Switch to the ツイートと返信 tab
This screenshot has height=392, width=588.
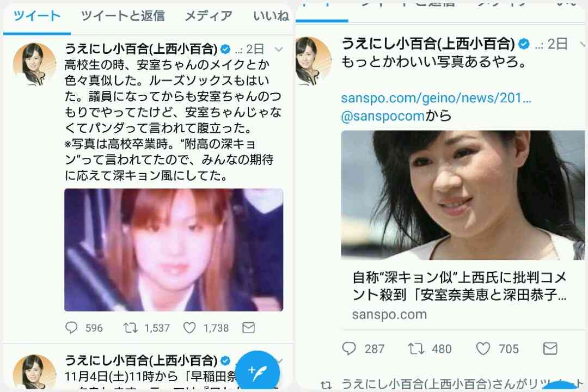tap(122, 16)
